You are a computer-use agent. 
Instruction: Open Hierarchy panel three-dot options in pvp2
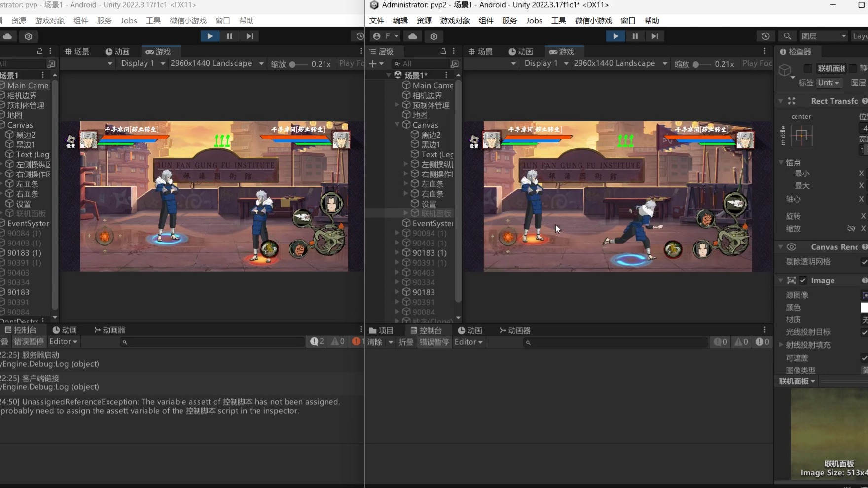pos(454,51)
